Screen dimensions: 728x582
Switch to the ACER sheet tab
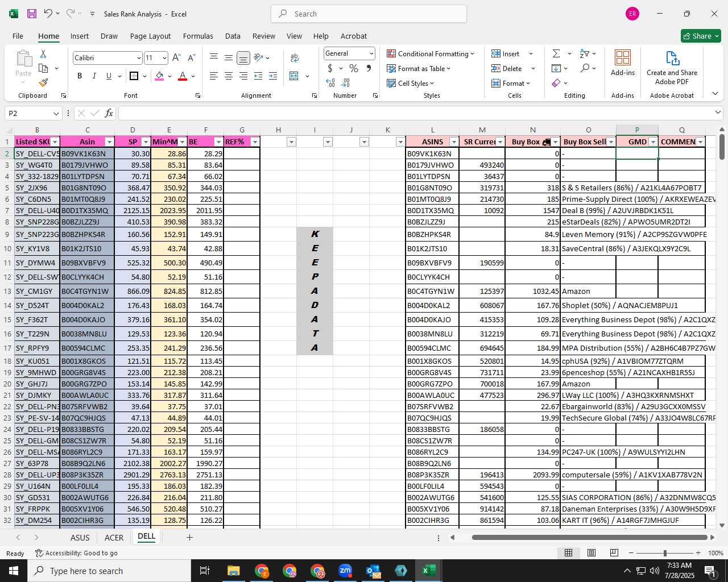(114, 537)
